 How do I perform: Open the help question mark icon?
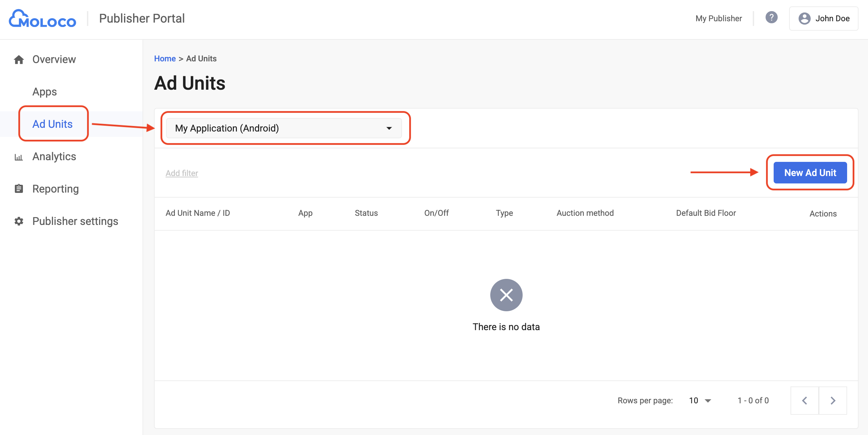[x=771, y=18]
